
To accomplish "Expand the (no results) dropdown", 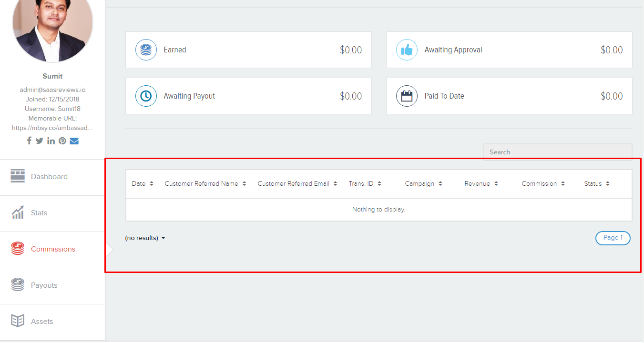I will coord(145,238).
